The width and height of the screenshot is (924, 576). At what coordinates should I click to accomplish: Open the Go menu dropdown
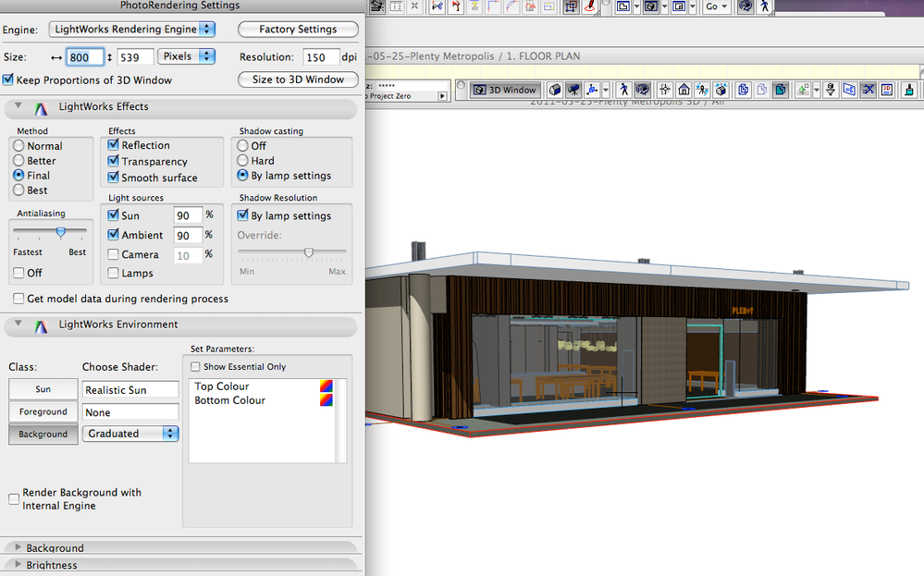coord(716,6)
